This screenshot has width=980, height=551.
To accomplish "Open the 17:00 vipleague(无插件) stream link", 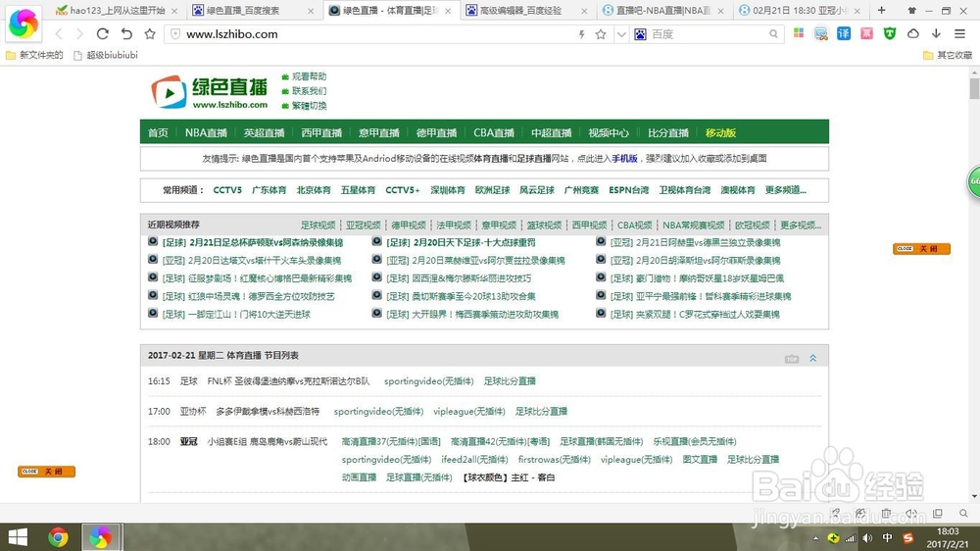I will [x=468, y=412].
